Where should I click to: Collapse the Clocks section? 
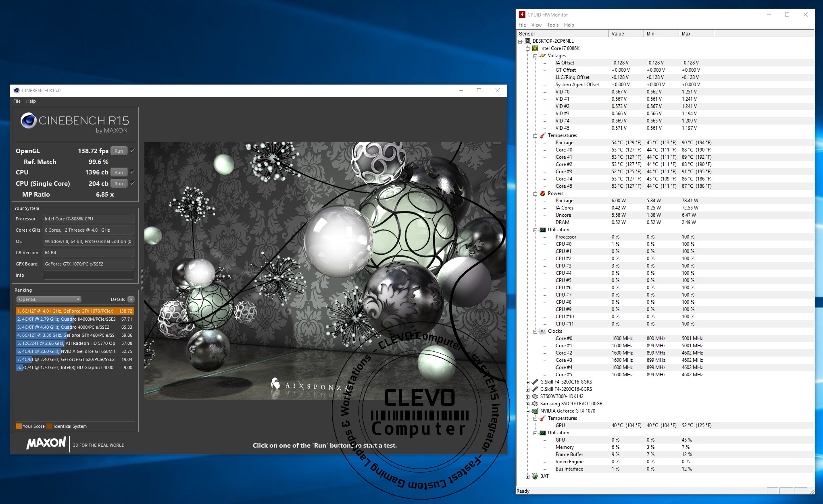[535, 331]
